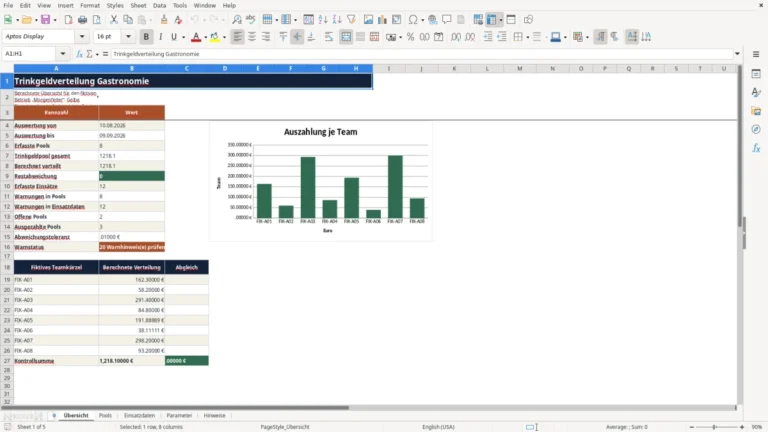This screenshot has height=432, width=768.
Task: Sort ascending icon
Action: pyautogui.click(x=323, y=20)
